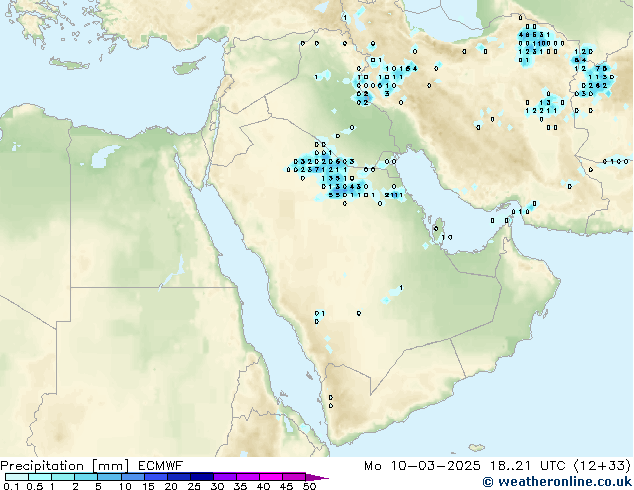Viewport: 634px width, 490px height.
Task: Click the '12211' value row over Iran
Action: (x=541, y=111)
